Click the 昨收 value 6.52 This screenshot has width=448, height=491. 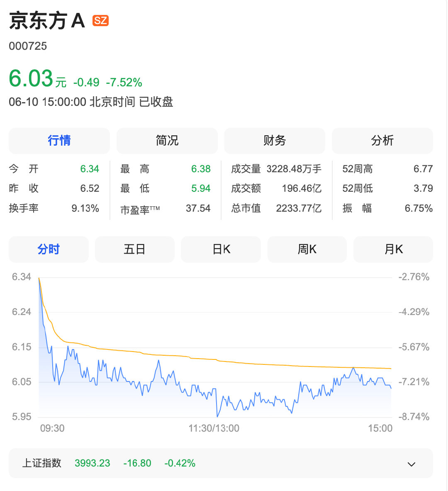[90, 188]
